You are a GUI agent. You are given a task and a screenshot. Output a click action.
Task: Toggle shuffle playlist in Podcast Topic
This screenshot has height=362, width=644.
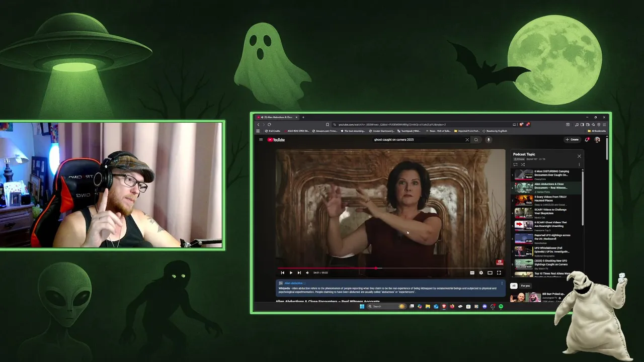(523, 164)
